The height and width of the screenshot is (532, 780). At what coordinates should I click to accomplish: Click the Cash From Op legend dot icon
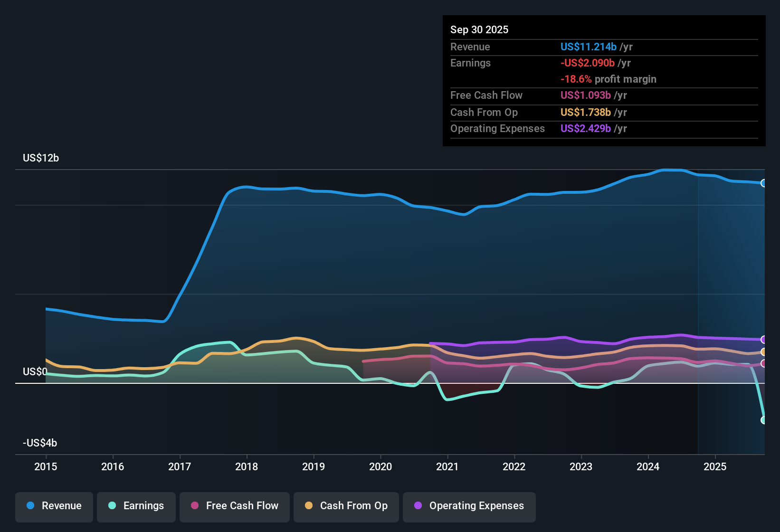308,506
